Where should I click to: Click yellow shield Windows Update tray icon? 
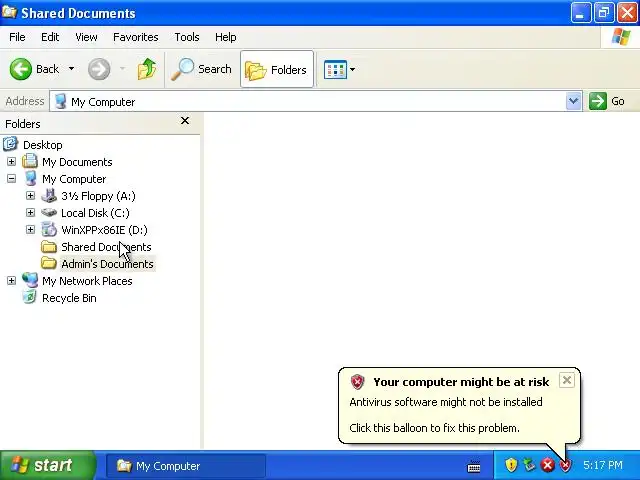click(x=511, y=465)
